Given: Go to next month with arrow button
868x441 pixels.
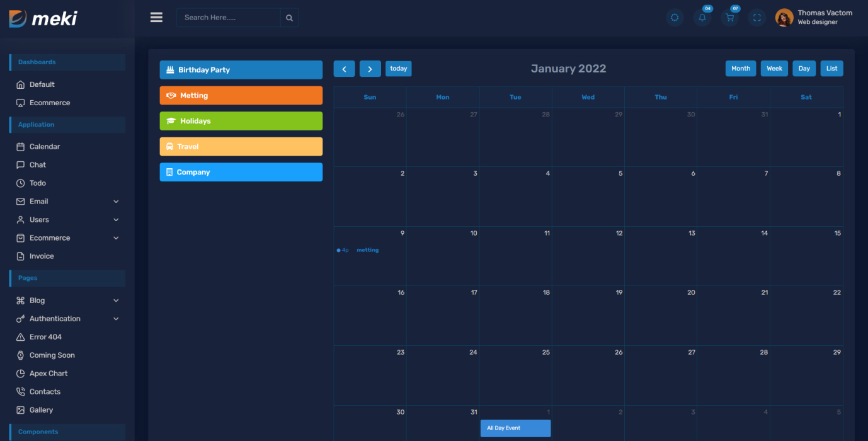Looking at the screenshot, I should [370, 68].
